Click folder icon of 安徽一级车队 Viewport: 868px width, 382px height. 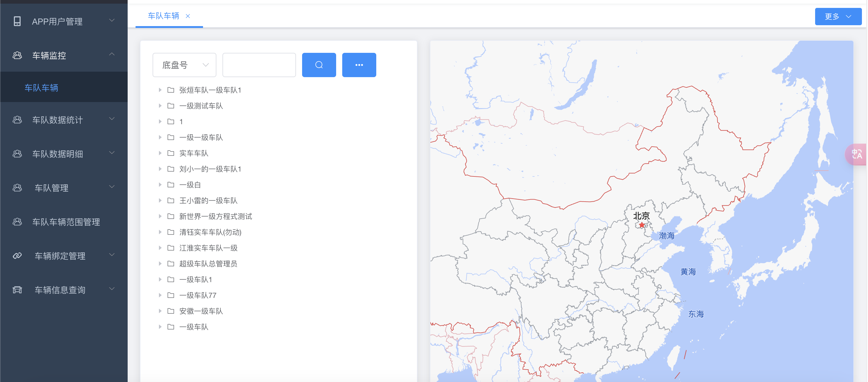click(x=171, y=311)
